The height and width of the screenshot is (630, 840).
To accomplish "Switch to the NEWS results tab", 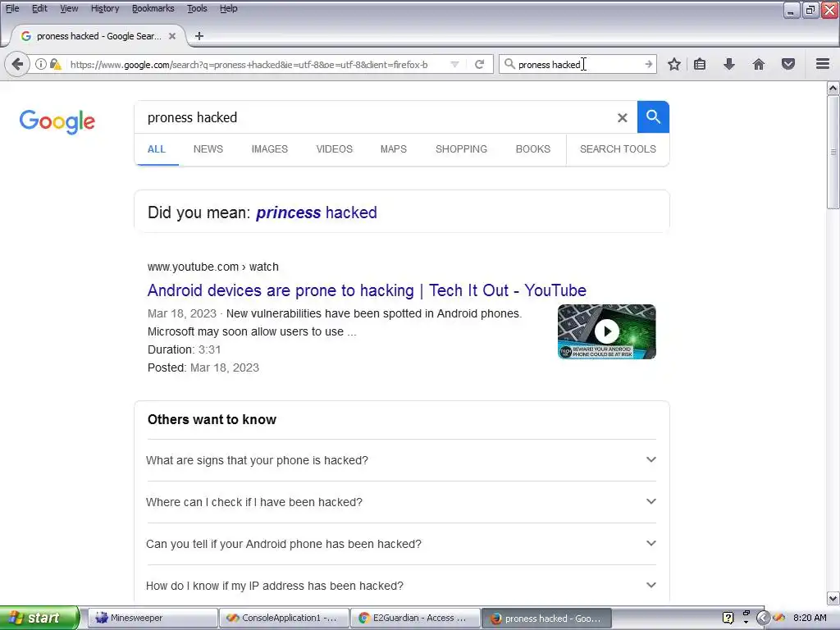I will click(208, 149).
